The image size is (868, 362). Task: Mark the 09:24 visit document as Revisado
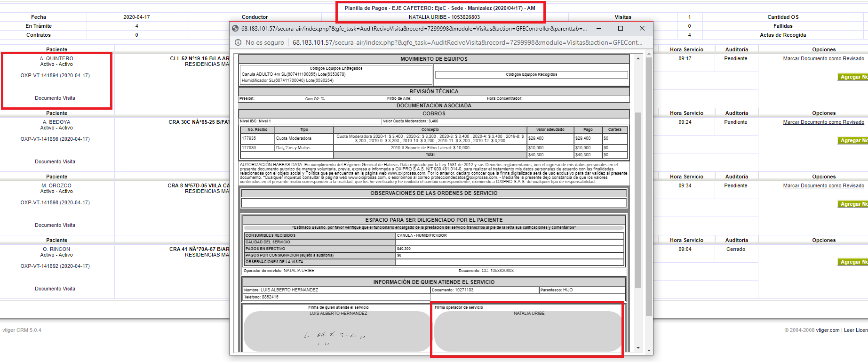[x=823, y=122]
